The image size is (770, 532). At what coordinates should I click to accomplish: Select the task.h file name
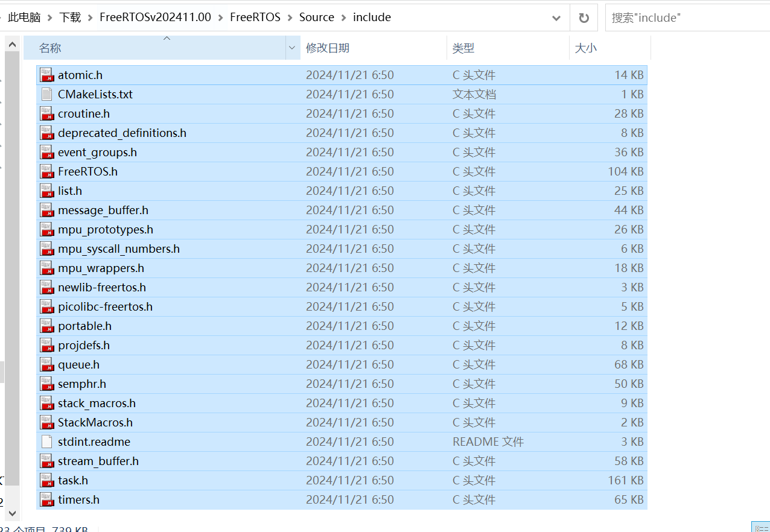pos(73,480)
